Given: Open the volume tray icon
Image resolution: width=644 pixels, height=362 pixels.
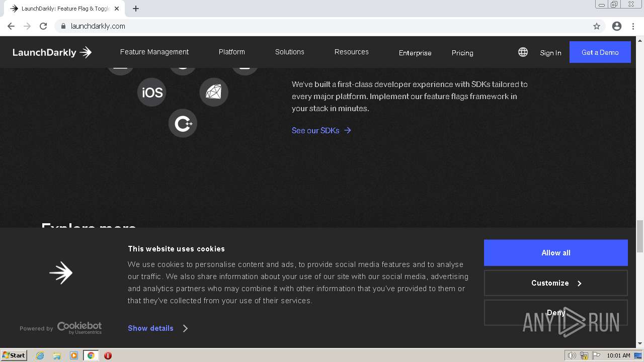Looking at the screenshot, I should point(572,355).
